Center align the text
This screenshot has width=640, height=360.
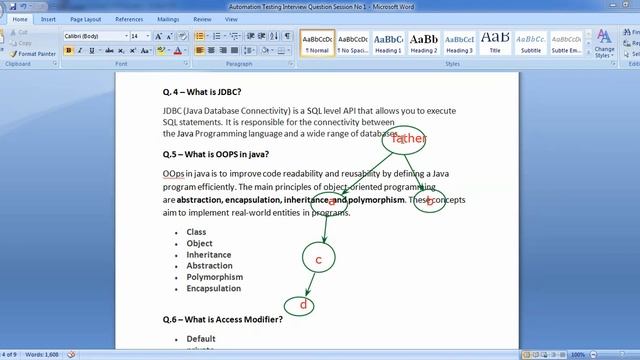point(211,51)
